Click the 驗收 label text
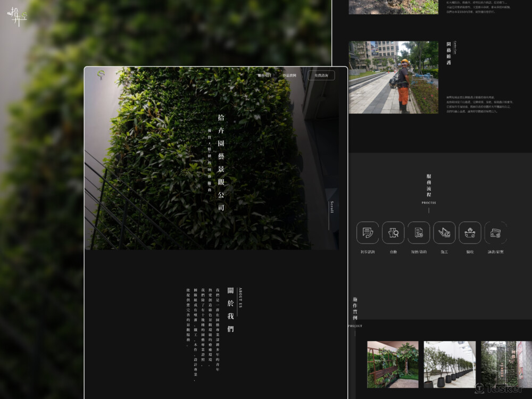Screen dimensions: 532x399 click(470, 252)
